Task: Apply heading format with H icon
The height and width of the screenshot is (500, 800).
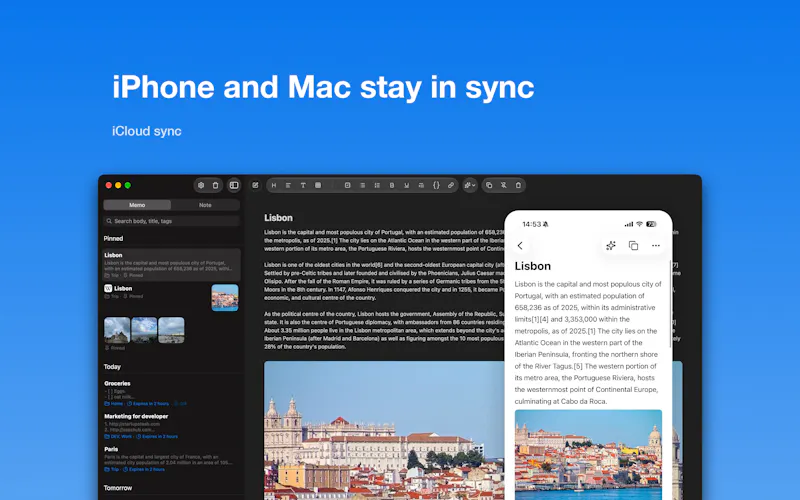Action: pos(274,185)
